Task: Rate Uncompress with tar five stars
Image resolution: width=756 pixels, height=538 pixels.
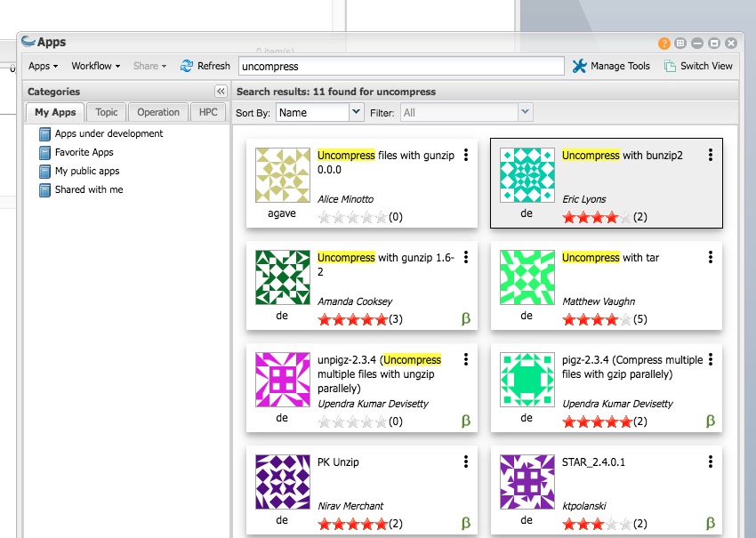Action: 625,319
